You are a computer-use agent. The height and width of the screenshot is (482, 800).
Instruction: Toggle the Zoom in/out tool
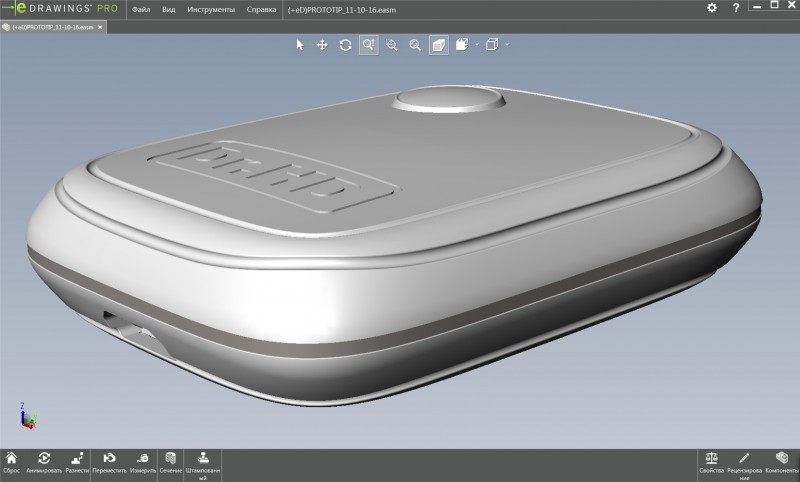(x=369, y=45)
